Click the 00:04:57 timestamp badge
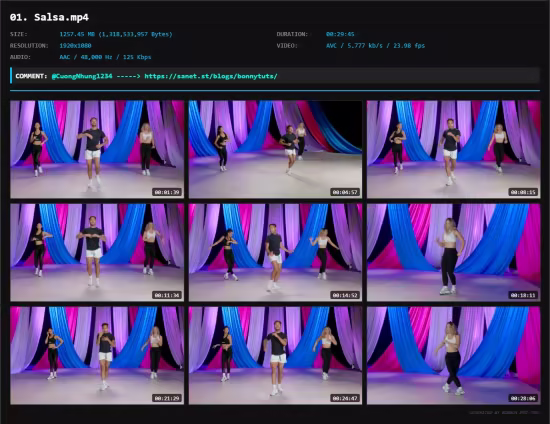This screenshot has width=550, height=424. (345, 192)
